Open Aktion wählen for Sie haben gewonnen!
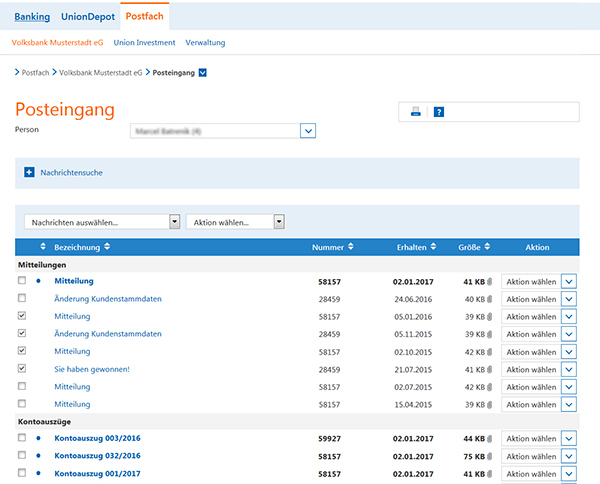The height and width of the screenshot is (484, 600). 539,370
